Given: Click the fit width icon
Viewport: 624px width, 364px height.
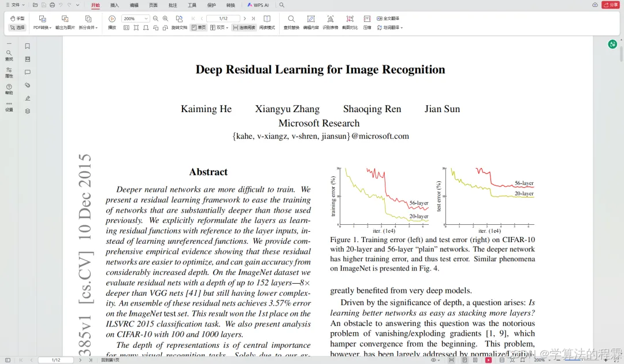Looking at the screenshot, I should (x=146, y=28).
